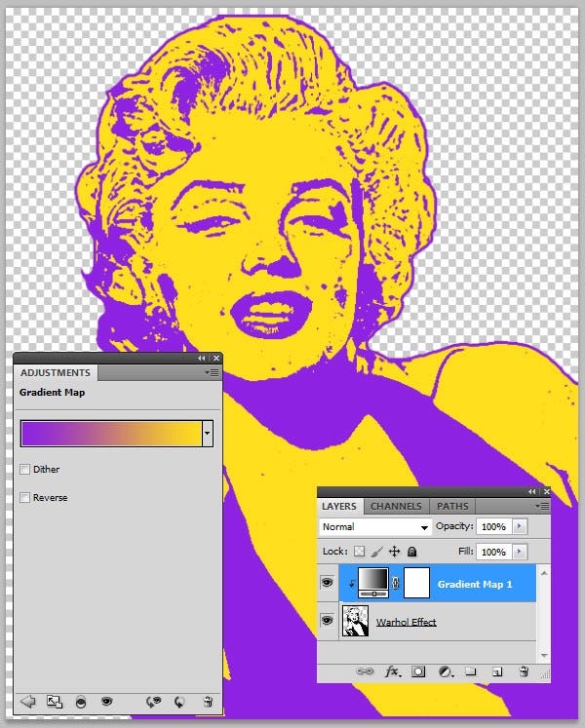Open gradient picker dropdown arrow

coord(208,433)
